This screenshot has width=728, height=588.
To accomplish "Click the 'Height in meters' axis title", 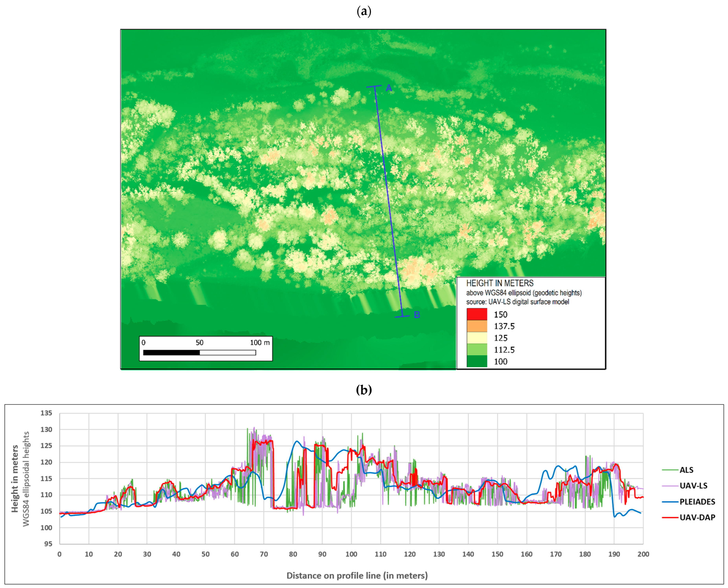I will tap(15, 479).
